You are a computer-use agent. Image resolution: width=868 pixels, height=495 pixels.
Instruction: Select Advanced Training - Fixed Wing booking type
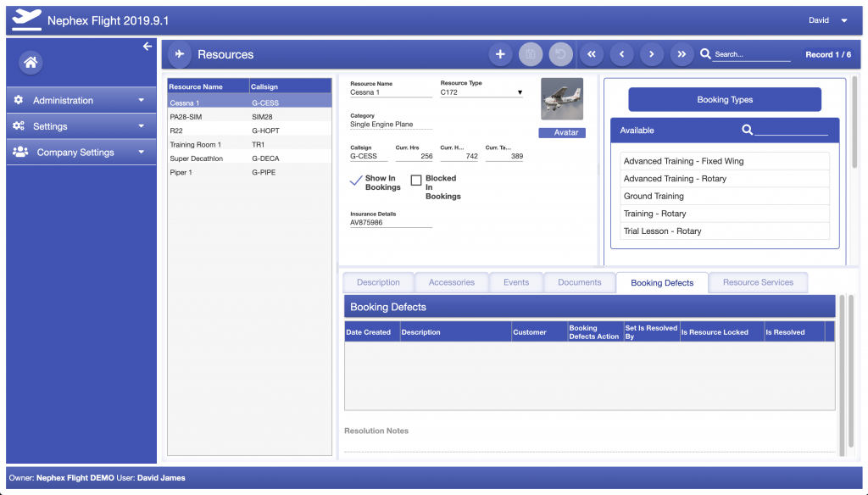click(725, 161)
